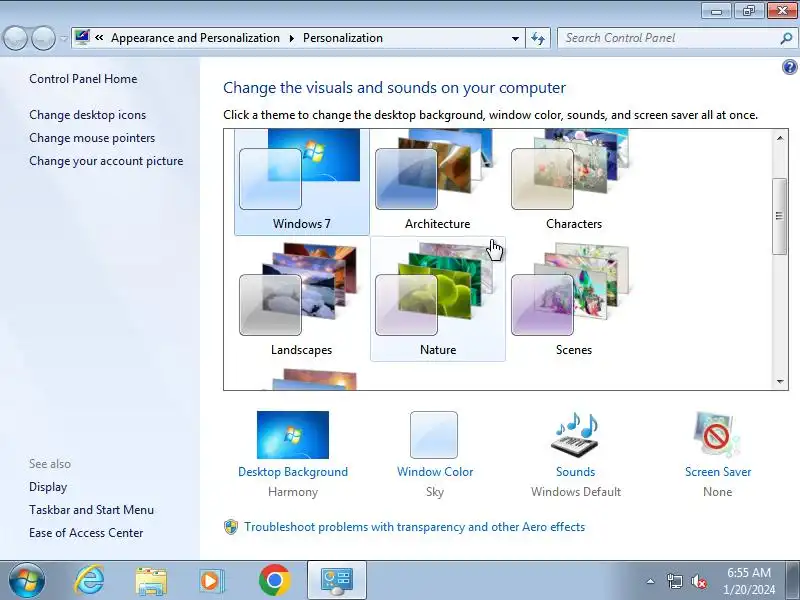800x600 pixels.
Task: Click the Control Panel taskbar button
Action: pos(337,581)
